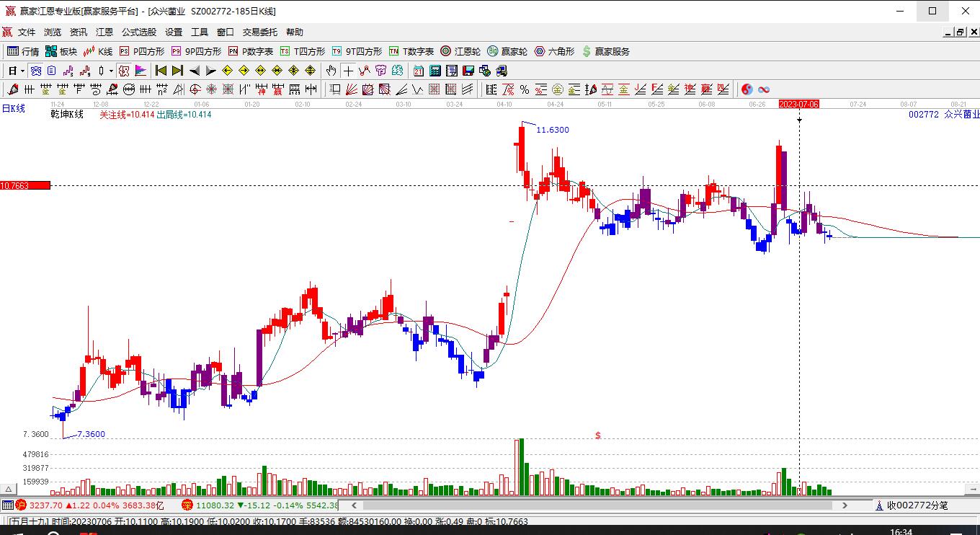Open the calendar icon showing 21

(x=419, y=71)
